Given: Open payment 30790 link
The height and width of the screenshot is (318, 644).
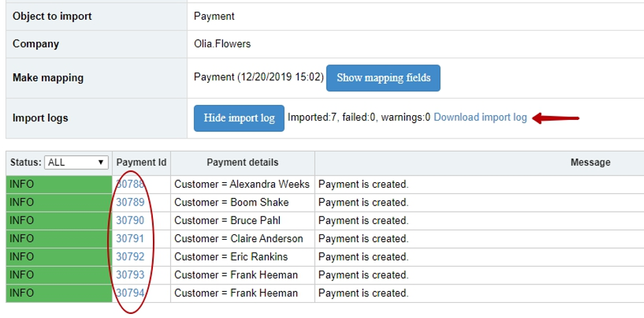Looking at the screenshot, I should pyautogui.click(x=130, y=221).
